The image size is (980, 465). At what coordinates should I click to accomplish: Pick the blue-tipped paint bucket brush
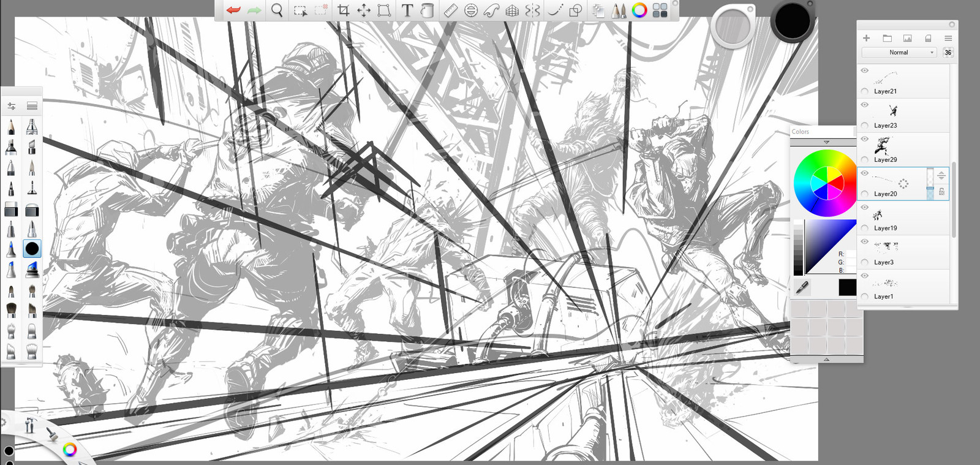click(32, 268)
